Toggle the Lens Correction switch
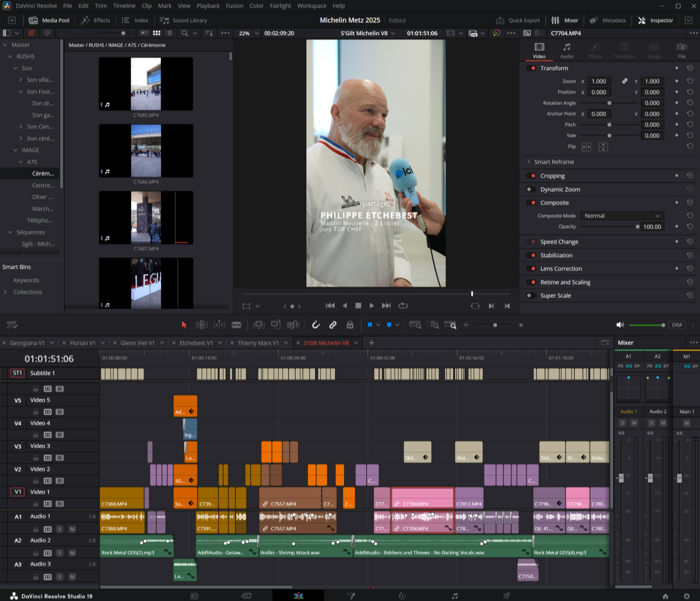700x601 pixels. coord(531,268)
